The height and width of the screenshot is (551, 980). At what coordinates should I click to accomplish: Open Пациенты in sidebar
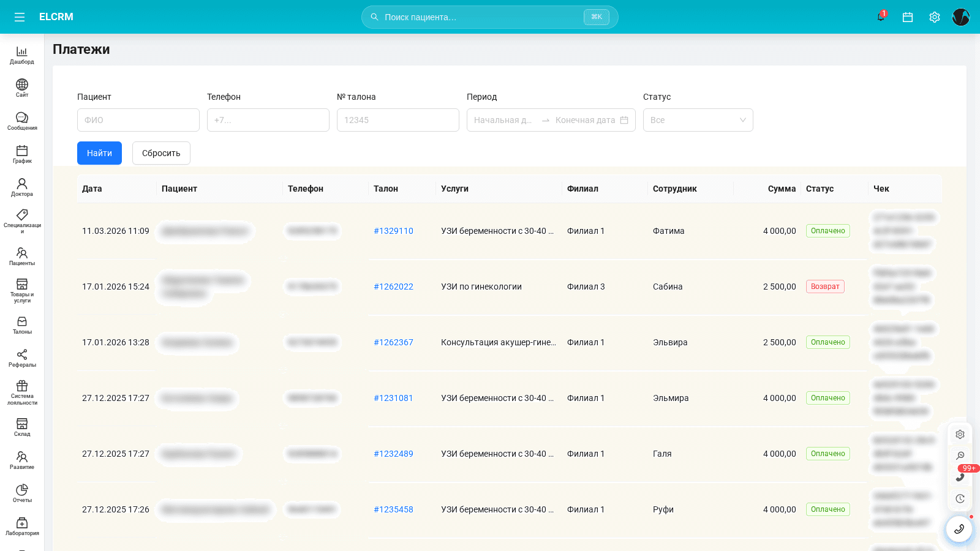click(x=22, y=257)
